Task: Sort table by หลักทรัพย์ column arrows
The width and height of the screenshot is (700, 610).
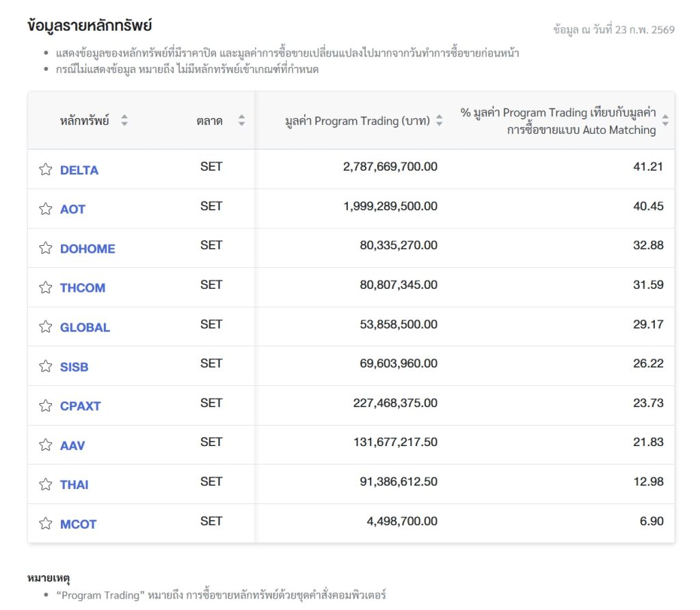Action: point(124,121)
